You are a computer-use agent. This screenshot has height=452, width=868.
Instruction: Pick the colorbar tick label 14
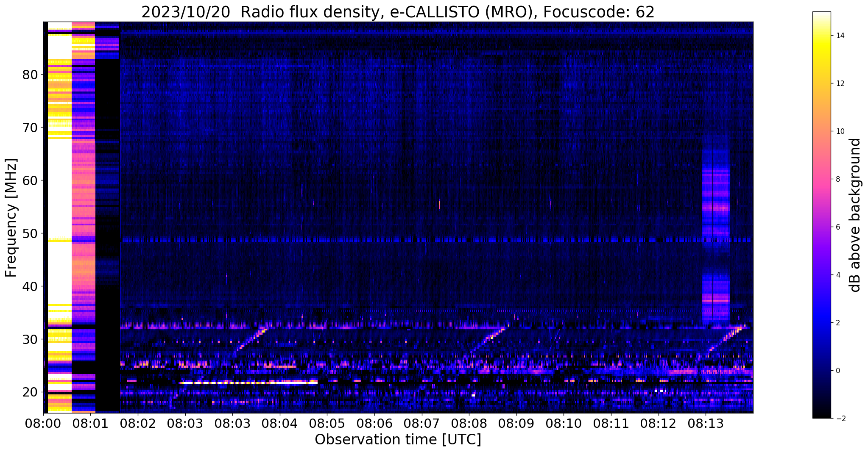point(840,36)
